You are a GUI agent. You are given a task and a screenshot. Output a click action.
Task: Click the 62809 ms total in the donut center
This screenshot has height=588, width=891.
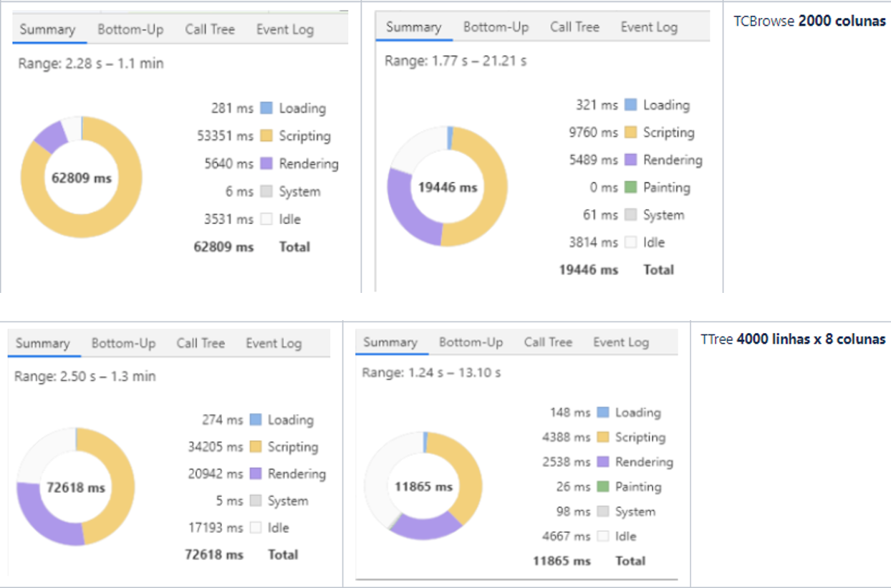(82, 176)
